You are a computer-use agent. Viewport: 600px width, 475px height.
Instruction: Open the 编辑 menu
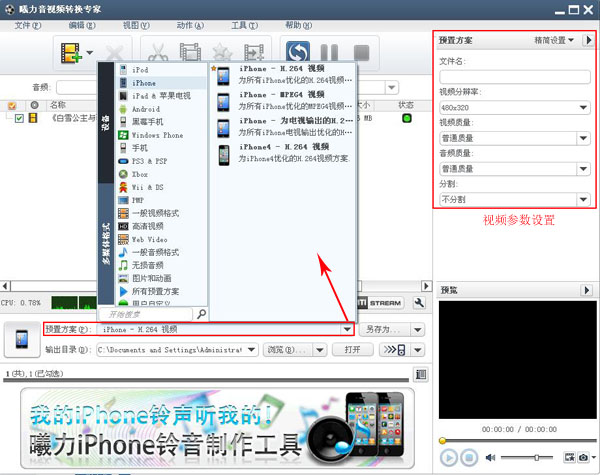[82, 26]
